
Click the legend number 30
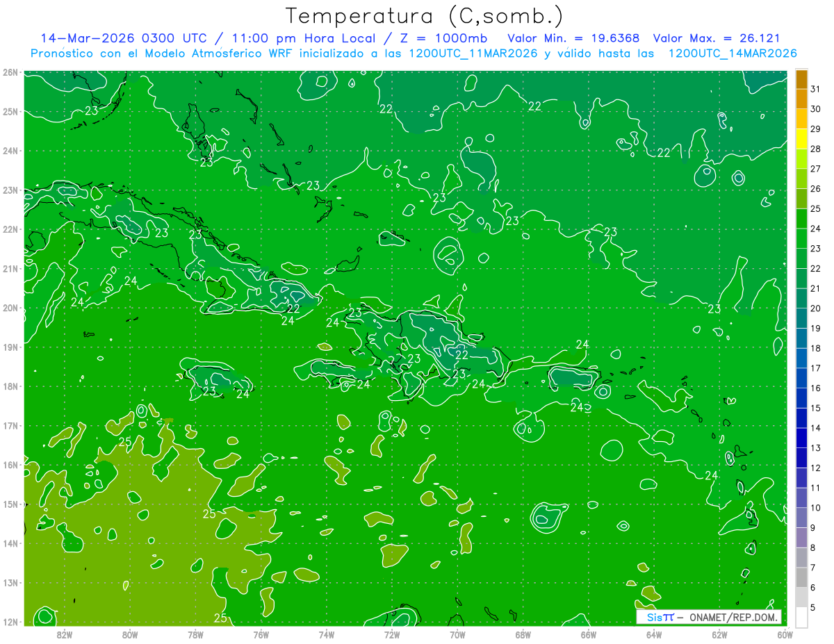(816, 109)
